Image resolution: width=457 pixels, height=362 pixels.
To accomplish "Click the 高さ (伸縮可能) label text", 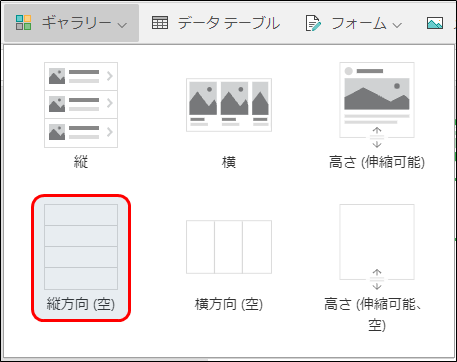I will click(x=377, y=163).
